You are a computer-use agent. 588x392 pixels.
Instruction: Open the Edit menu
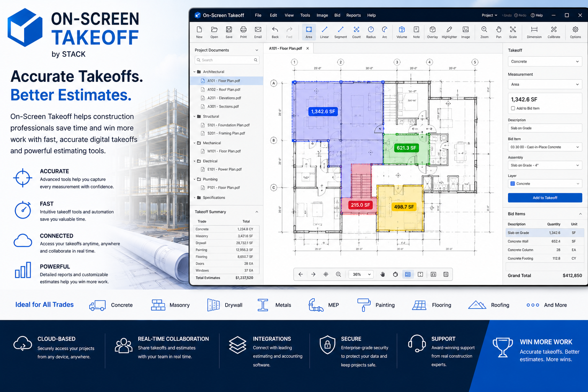click(x=273, y=15)
